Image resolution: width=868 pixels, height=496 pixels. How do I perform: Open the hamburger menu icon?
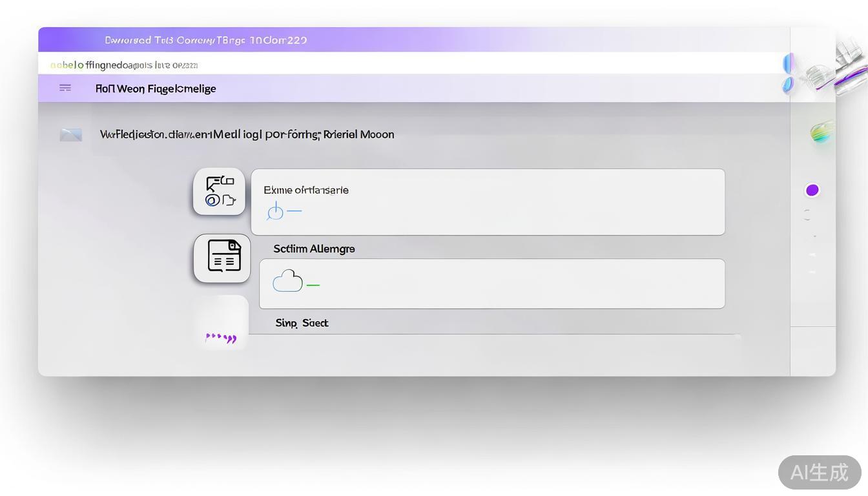tap(65, 88)
